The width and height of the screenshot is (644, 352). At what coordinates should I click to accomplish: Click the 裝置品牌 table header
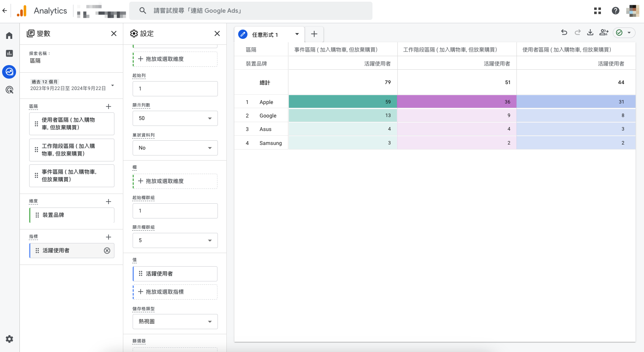click(256, 64)
